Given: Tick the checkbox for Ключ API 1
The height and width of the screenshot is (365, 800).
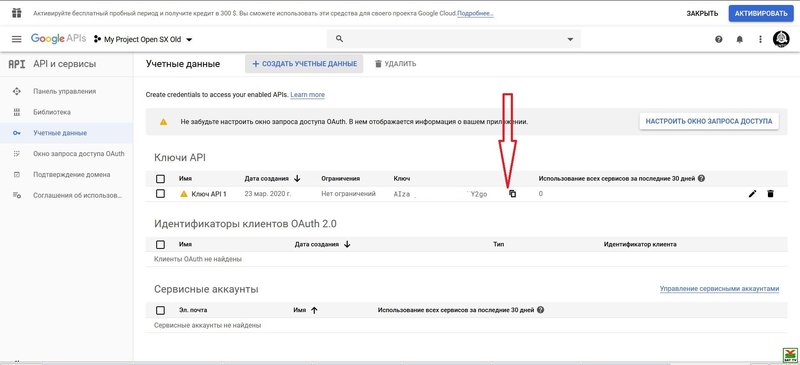Looking at the screenshot, I should [160, 193].
